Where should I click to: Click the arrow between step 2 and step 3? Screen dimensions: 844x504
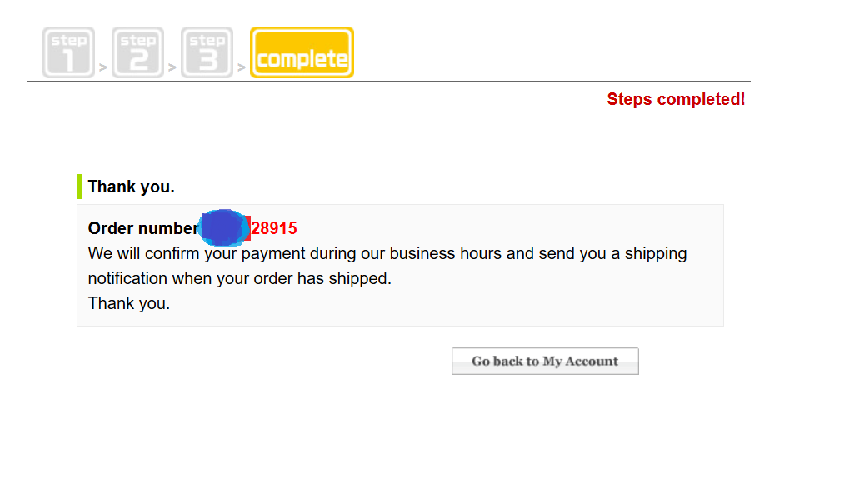pos(172,67)
